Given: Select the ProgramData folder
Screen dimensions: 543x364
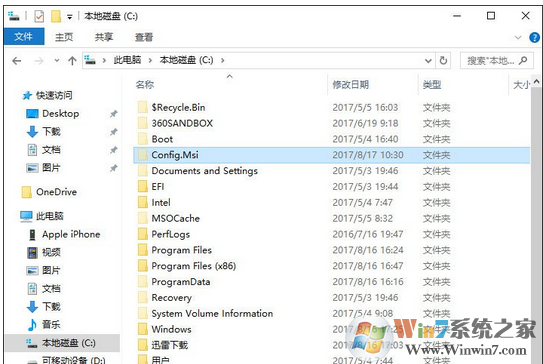Looking at the screenshot, I should (181, 282).
